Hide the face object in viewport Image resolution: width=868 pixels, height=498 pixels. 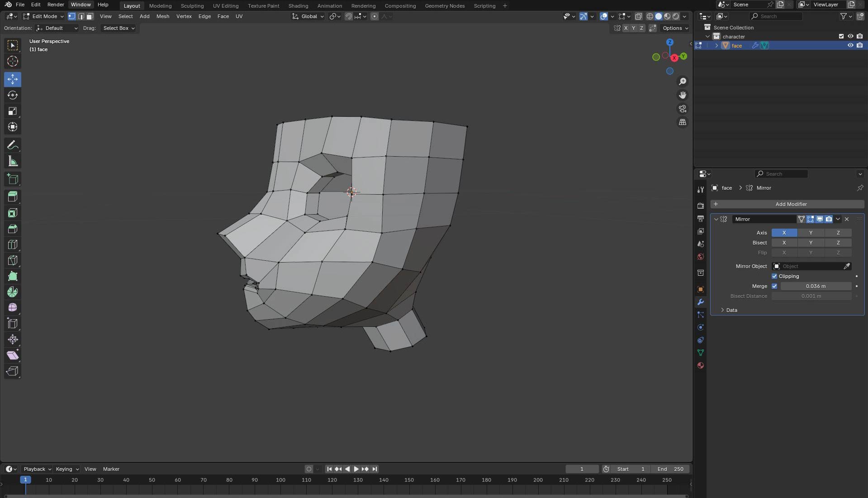(x=850, y=45)
